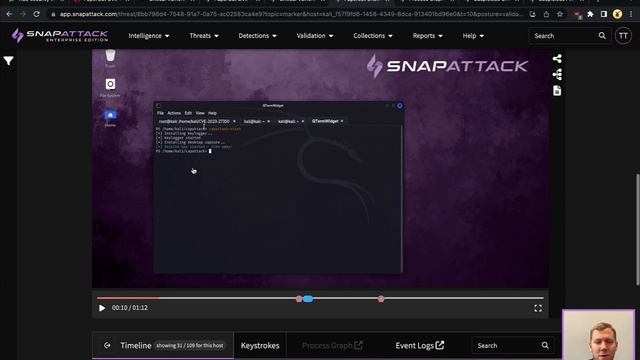Click the Search field in the timeline panel
This screenshot has width=640, height=360.
(513, 345)
